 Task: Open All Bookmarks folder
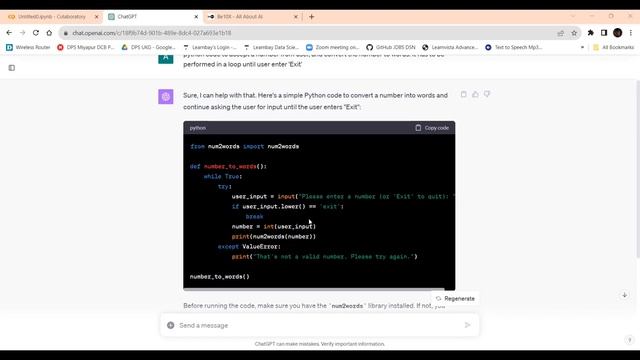click(614, 47)
